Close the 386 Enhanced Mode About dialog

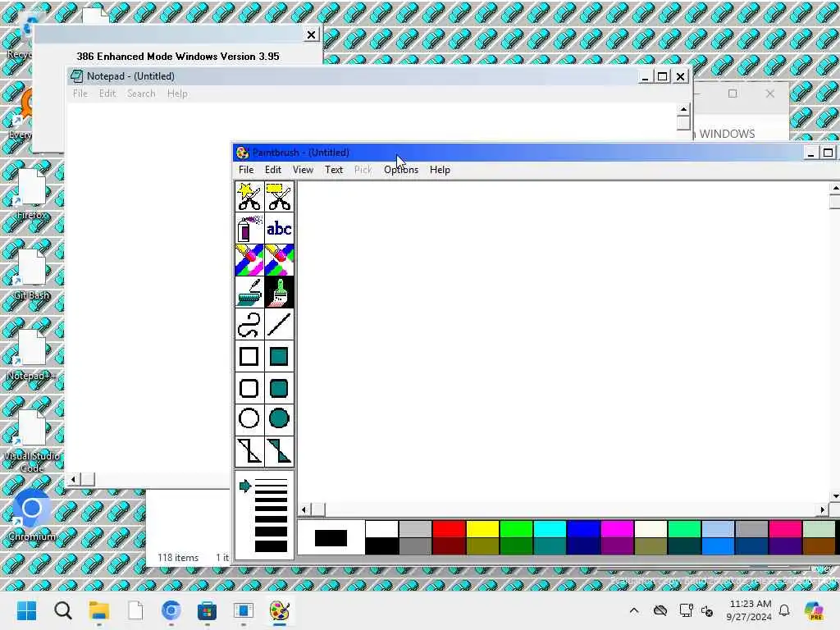coord(311,34)
